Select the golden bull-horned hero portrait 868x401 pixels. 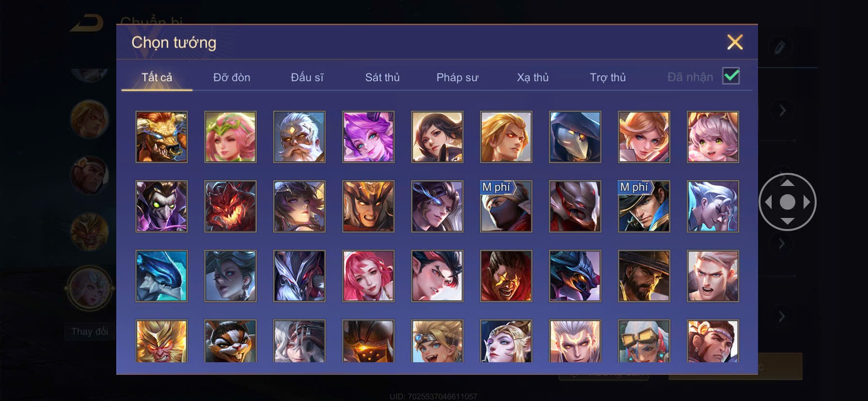[161, 137]
